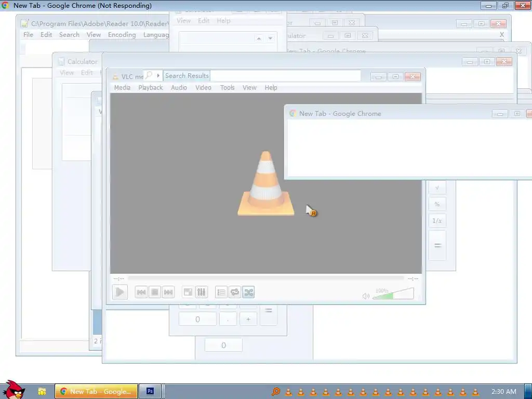Mute audio via VLC speaker icon

[x=366, y=296]
